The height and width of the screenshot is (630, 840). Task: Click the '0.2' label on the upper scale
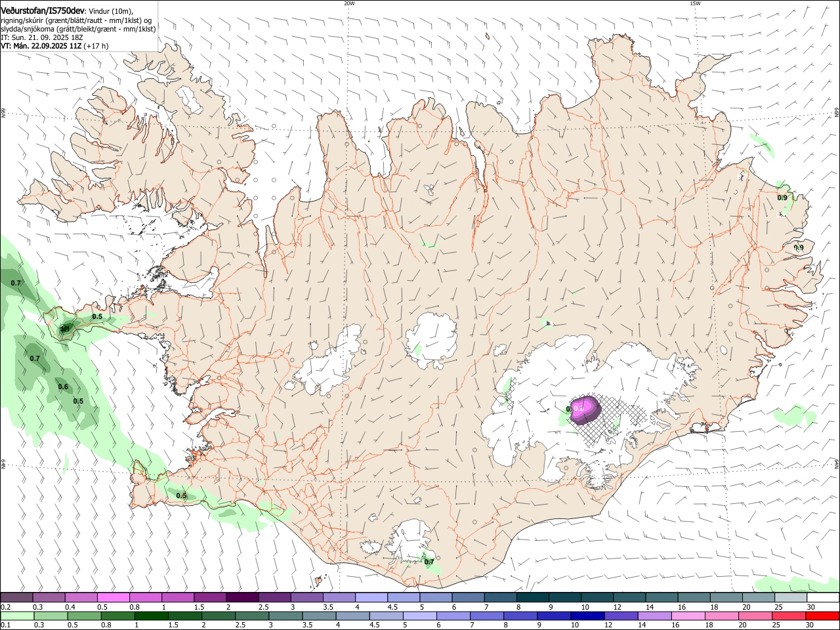(6, 607)
